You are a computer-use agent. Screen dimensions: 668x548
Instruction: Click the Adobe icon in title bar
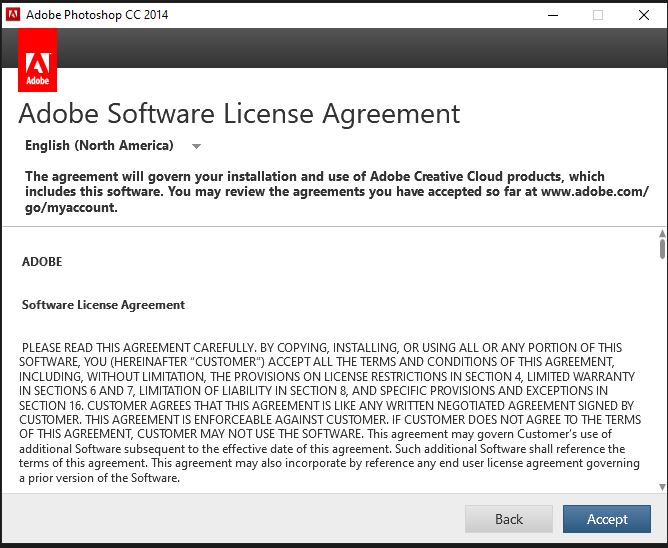13,15
